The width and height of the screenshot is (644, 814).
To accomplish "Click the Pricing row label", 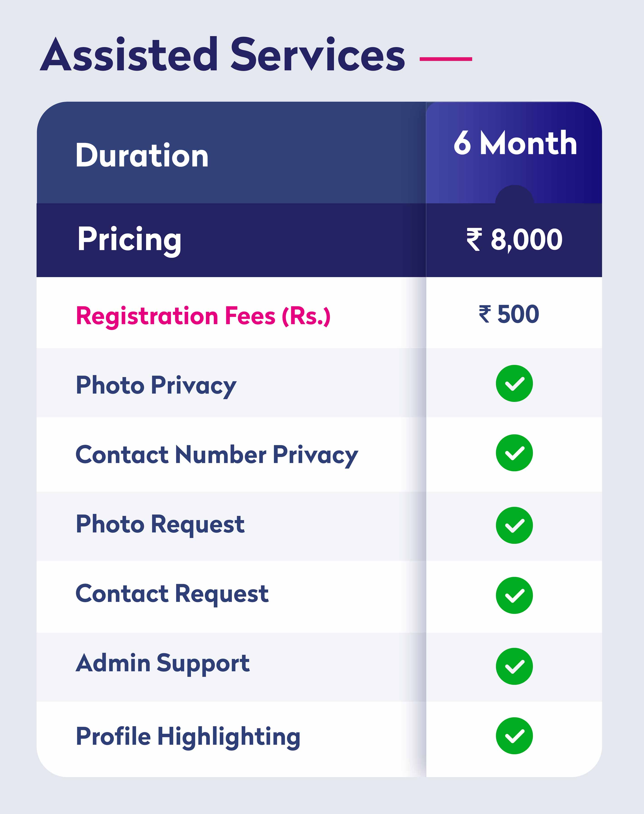I will (129, 240).
